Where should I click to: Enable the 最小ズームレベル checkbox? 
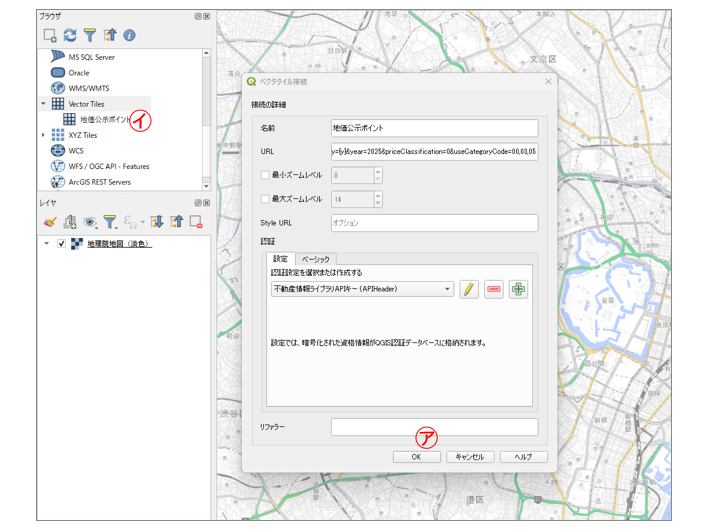tap(265, 175)
